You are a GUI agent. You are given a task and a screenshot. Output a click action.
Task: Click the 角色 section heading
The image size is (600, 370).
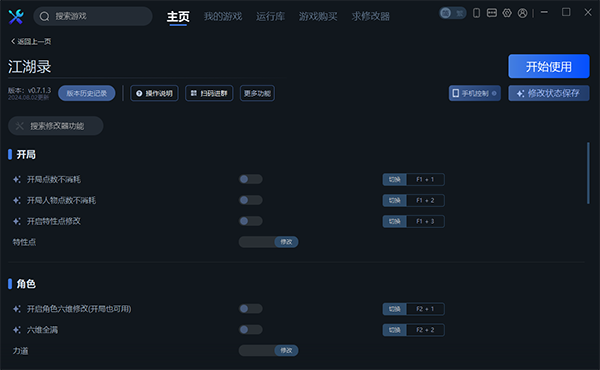26,284
